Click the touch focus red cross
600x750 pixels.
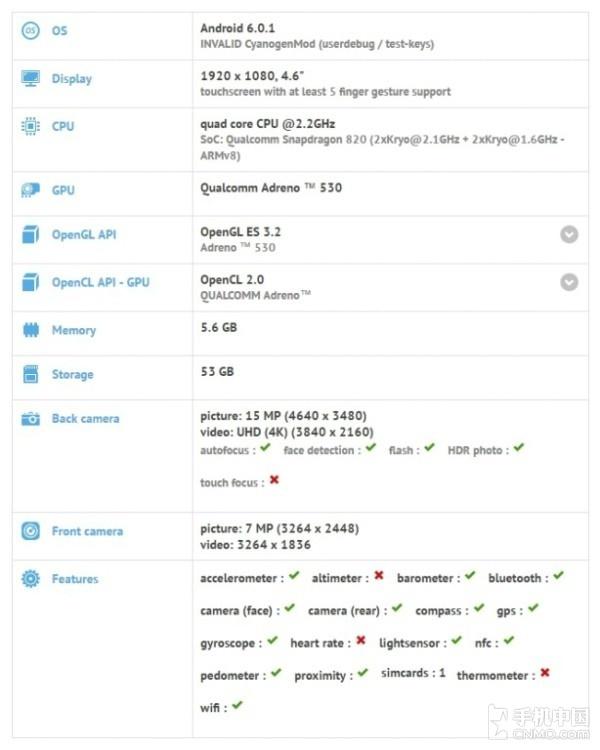[274, 480]
